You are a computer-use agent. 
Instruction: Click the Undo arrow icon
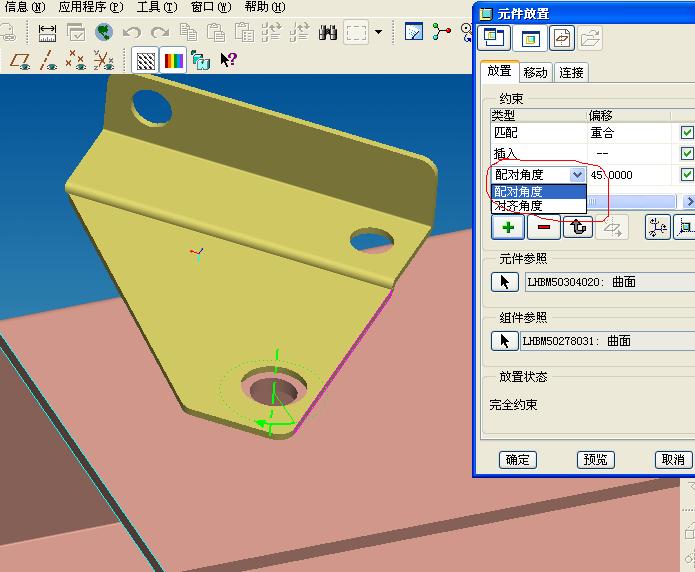click(132, 32)
